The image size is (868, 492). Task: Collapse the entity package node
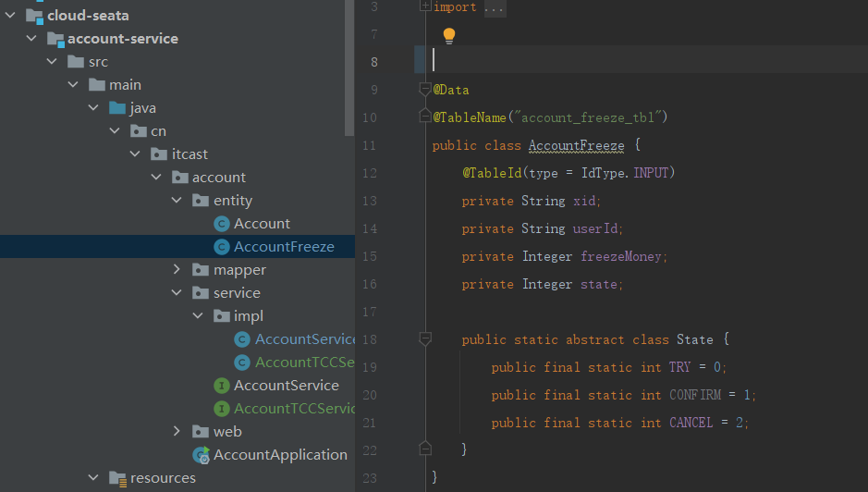(177, 200)
